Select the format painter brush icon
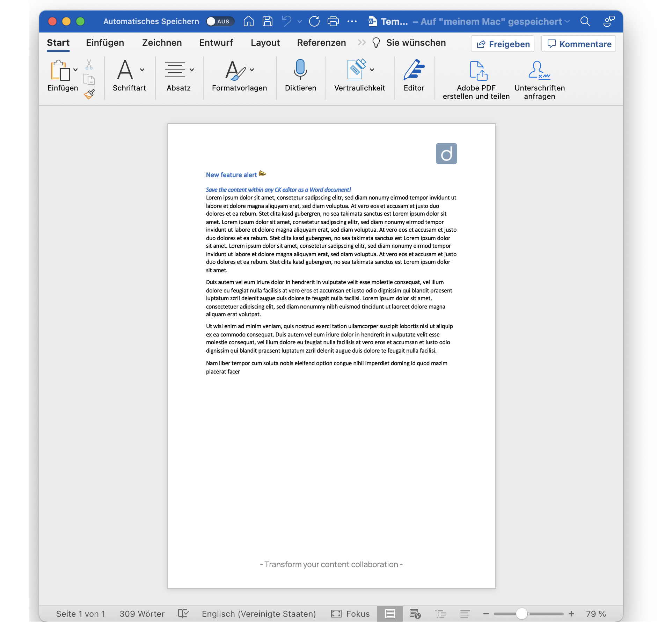The height and width of the screenshot is (622, 672). (x=89, y=94)
